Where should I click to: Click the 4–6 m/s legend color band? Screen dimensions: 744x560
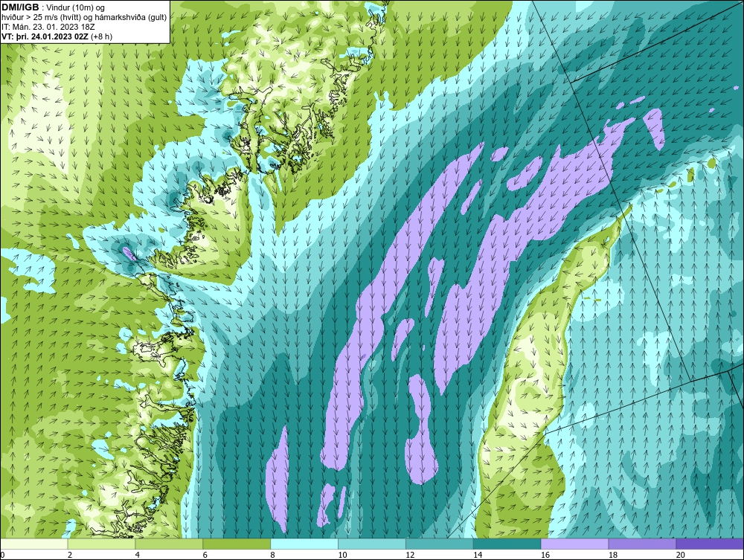(x=169, y=544)
